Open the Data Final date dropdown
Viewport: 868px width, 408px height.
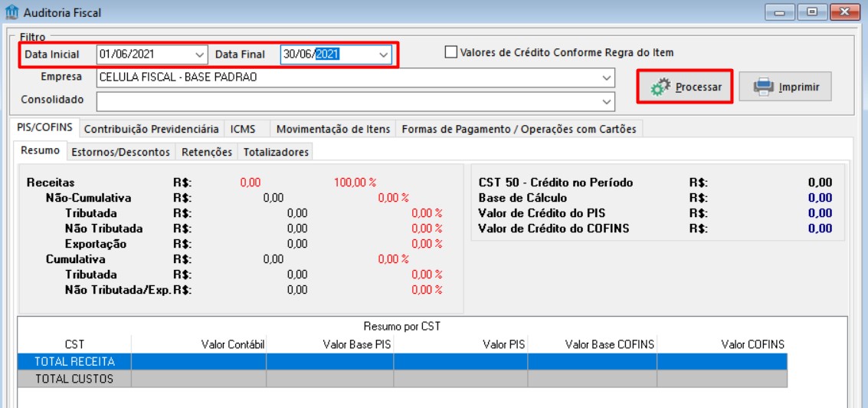(x=384, y=54)
